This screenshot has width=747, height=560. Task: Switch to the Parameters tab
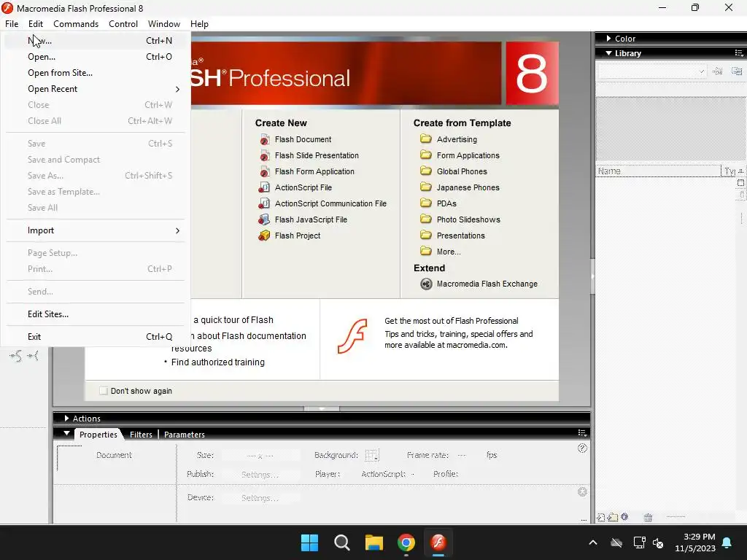tap(185, 435)
